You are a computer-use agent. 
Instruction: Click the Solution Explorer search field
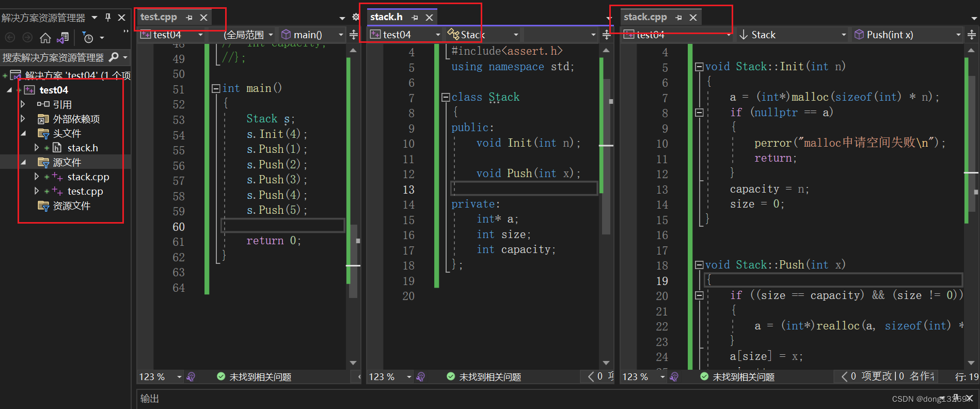pyautogui.click(x=53, y=57)
